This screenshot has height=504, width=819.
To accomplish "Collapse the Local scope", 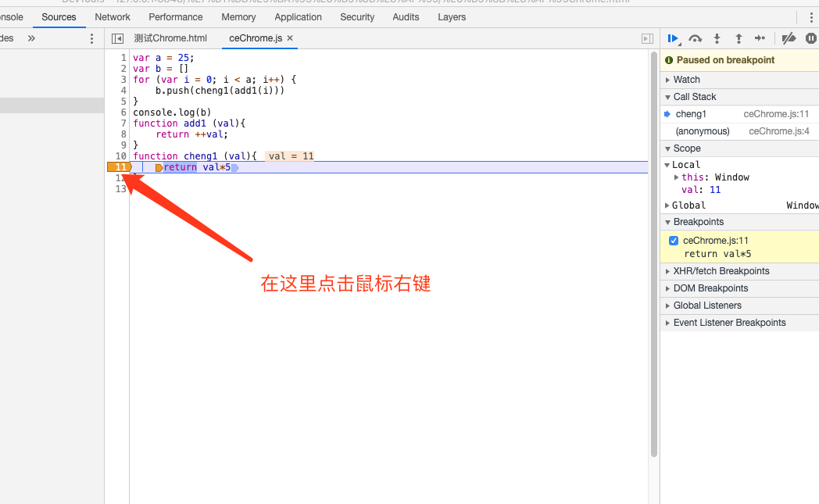I will pyautogui.click(x=667, y=165).
